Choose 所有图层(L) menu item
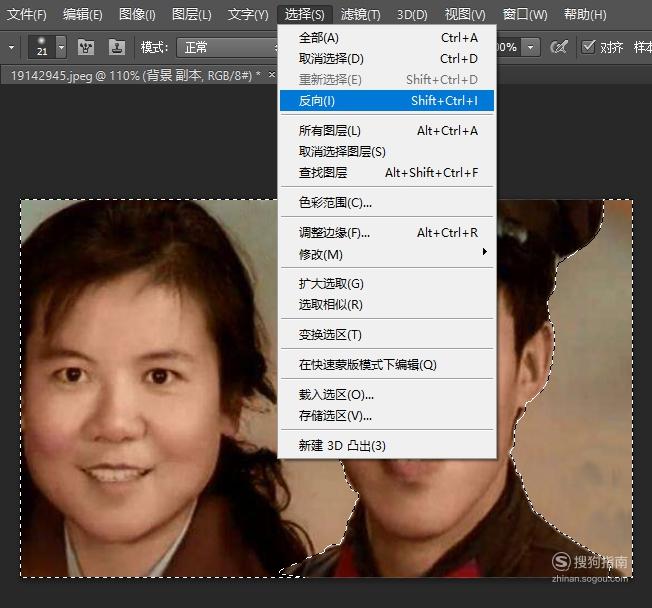The width and height of the screenshot is (652, 608). point(387,131)
